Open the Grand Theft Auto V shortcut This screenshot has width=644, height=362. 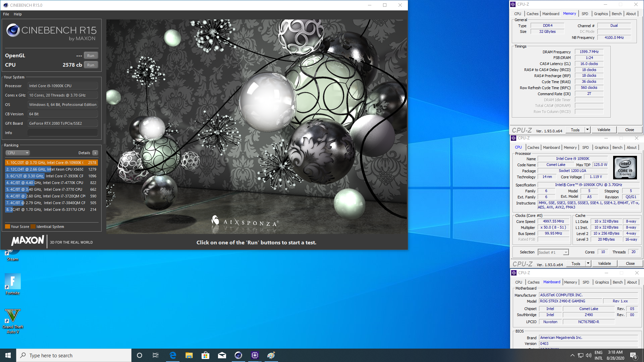tap(13, 321)
